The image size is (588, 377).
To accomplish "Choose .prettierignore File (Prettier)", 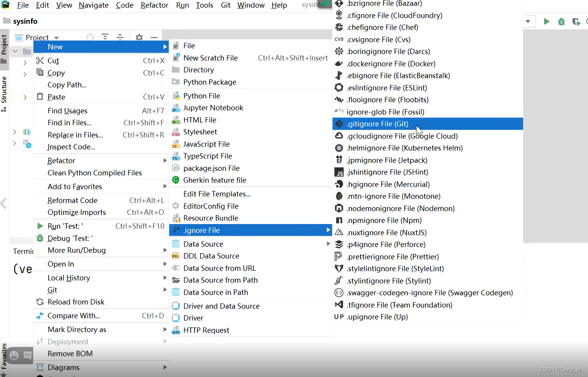I will [x=428, y=256].
